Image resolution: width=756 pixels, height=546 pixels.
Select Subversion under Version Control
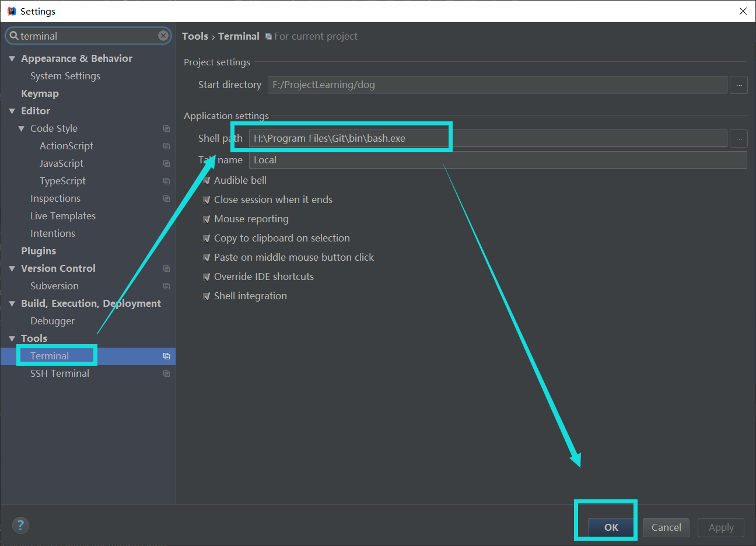click(54, 286)
